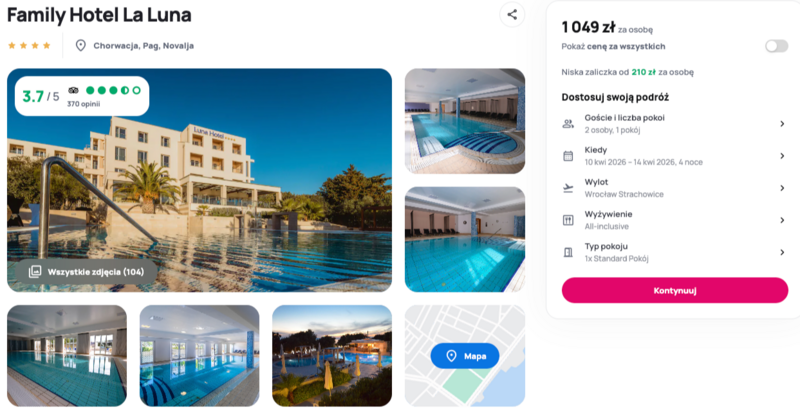The image size is (800, 414).
Task: Toggle the 'Pokaż cenę za wszystkich' switch
Action: tap(777, 46)
